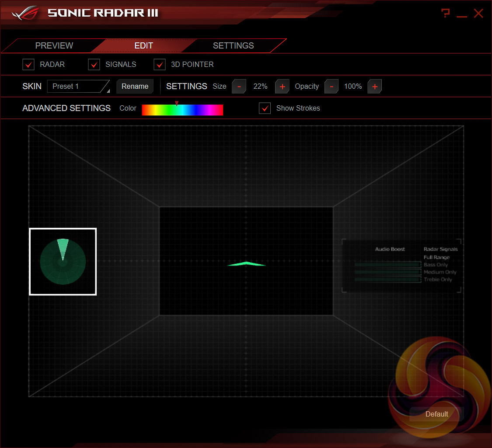Click the ROG logo in title bar
Viewport: 492px width, 448px height.
coord(25,13)
